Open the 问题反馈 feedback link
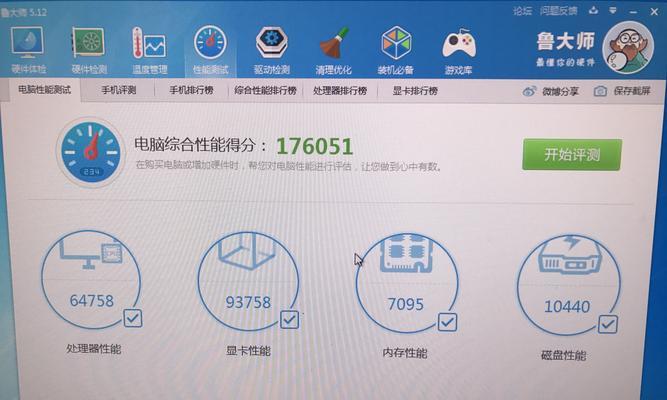 (559, 11)
